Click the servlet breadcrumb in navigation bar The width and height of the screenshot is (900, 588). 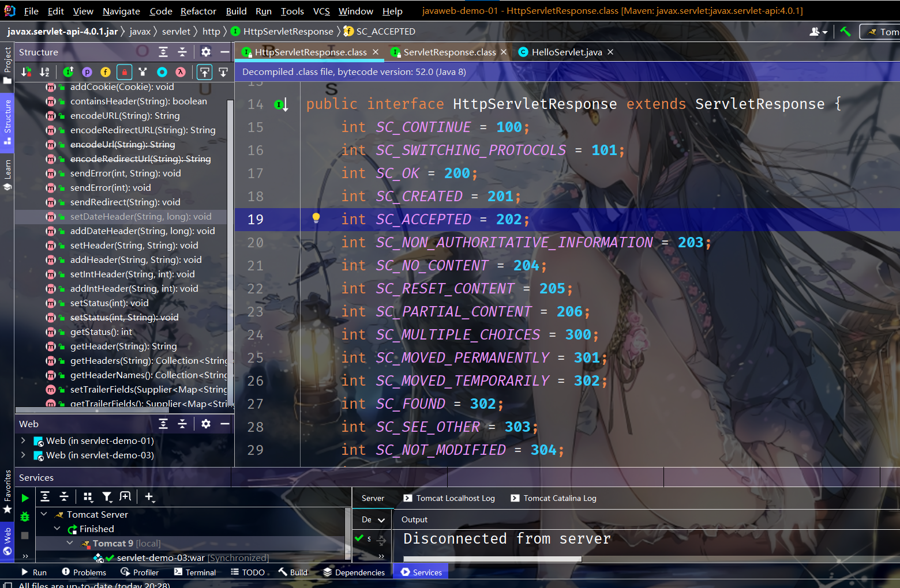pos(176,32)
